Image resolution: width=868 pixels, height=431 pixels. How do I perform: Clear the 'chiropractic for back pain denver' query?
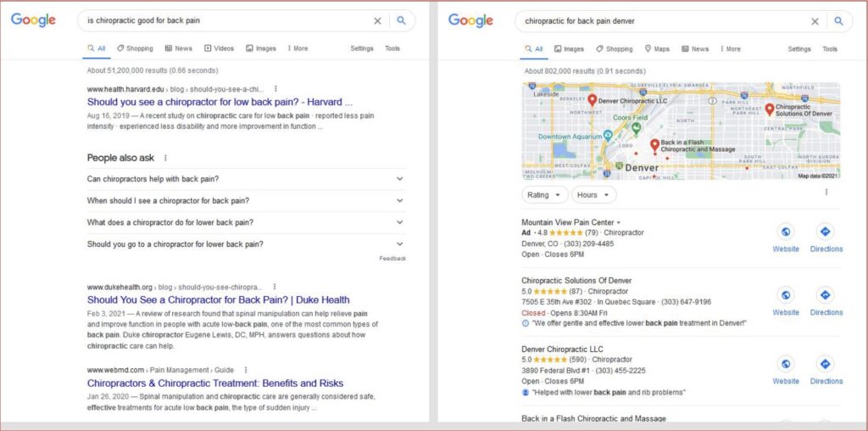pyautogui.click(x=815, y=21)
